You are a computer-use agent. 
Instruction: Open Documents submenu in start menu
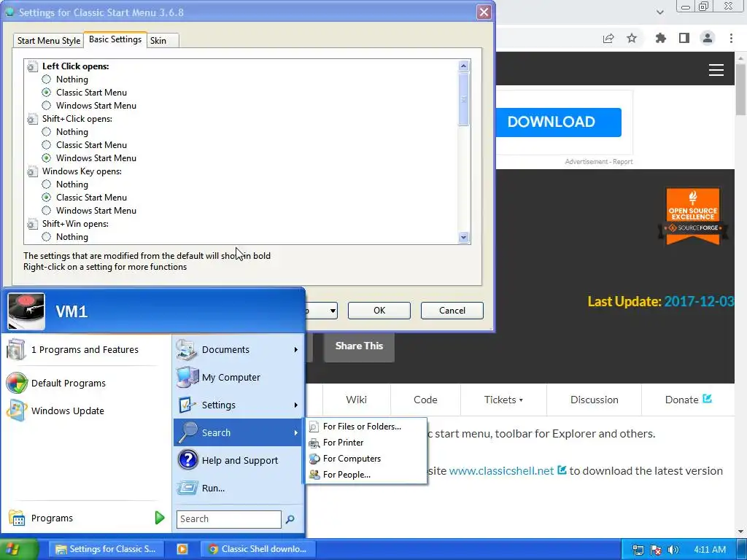tap(238, 349)
